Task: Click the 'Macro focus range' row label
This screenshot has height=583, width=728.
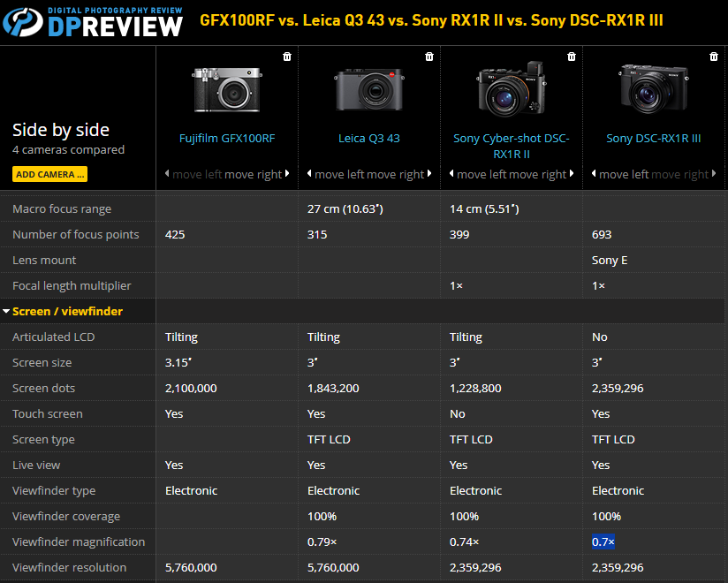Action: (62, 208)
